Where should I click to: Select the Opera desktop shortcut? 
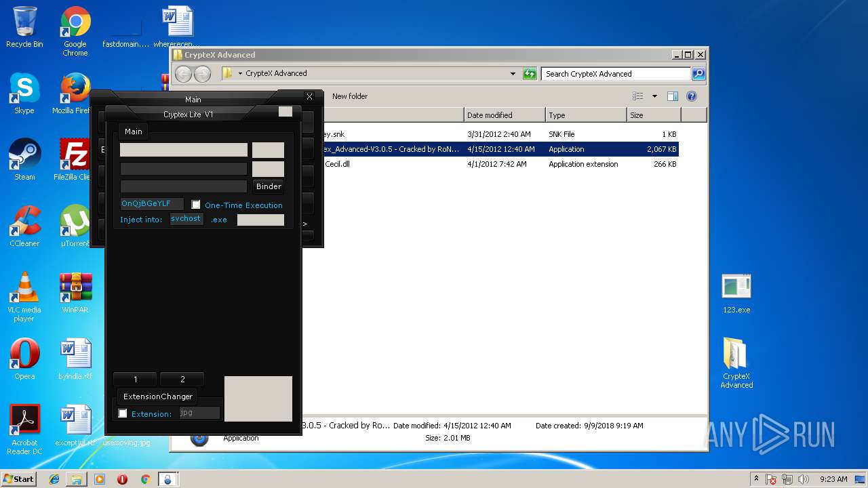tap(24, 359)
